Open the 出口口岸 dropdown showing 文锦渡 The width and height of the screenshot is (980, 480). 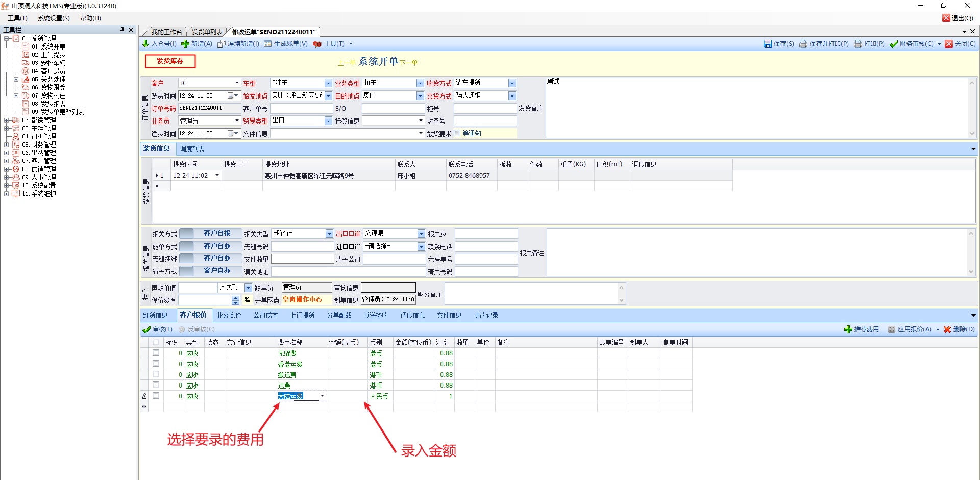[x=421, y=234]
